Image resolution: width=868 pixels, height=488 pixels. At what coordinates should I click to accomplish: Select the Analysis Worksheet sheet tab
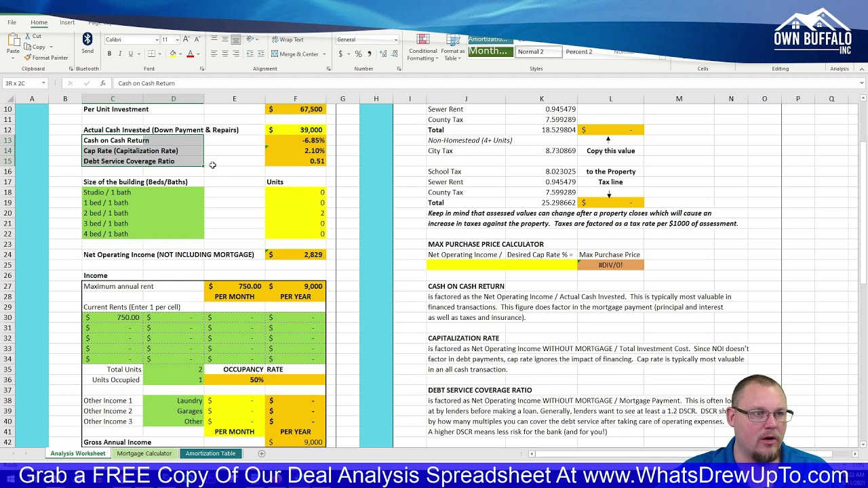78,453
